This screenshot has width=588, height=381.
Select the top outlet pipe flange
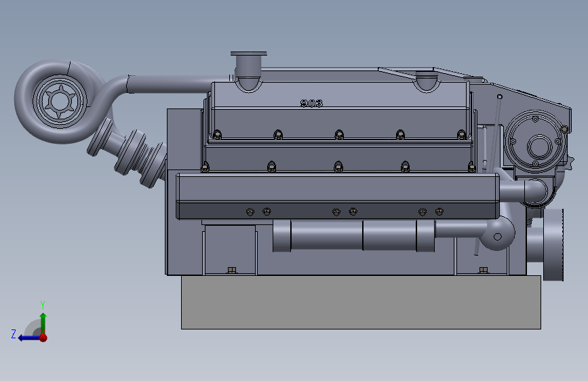(x=249, y=54)
